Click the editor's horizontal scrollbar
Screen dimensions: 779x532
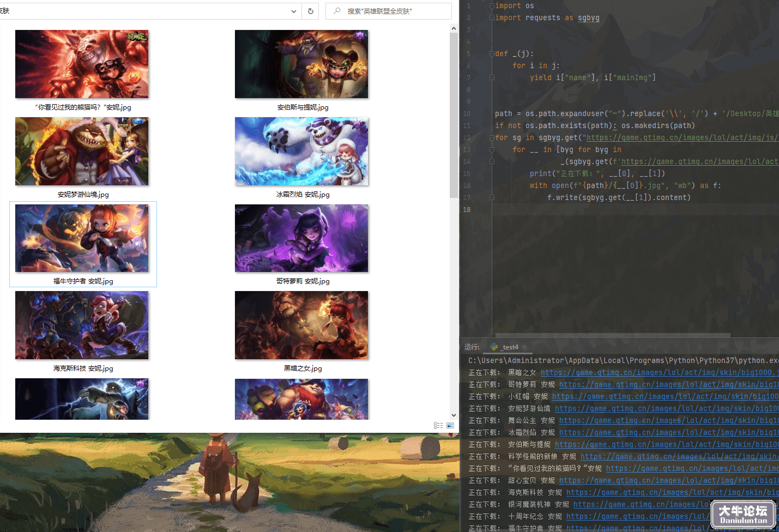613,335
